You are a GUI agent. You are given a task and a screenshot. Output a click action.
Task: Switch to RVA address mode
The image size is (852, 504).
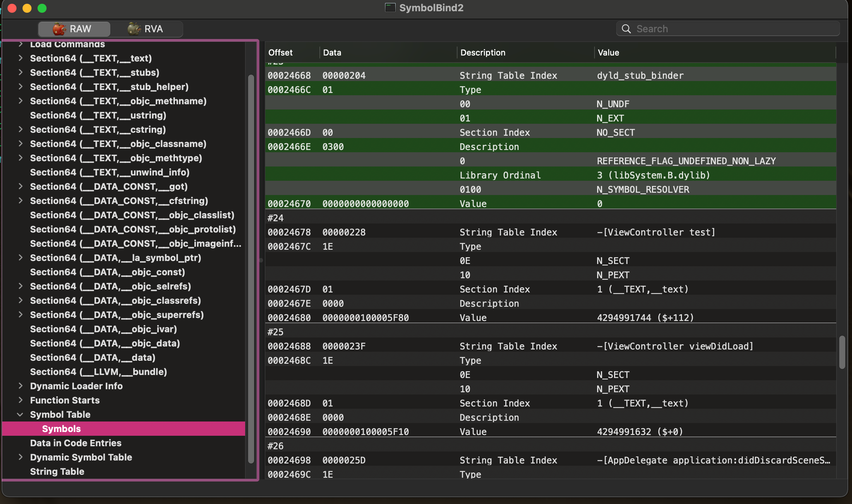coord(146,29)
